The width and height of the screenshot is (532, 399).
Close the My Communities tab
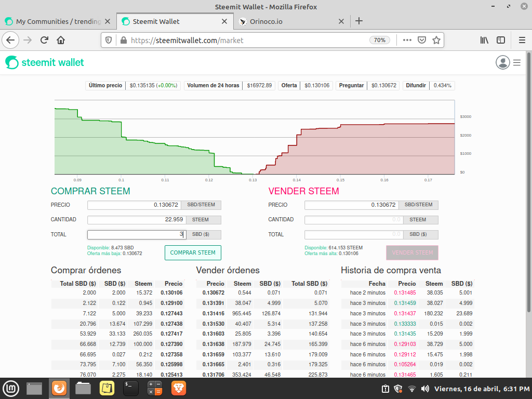coord(108,21)
